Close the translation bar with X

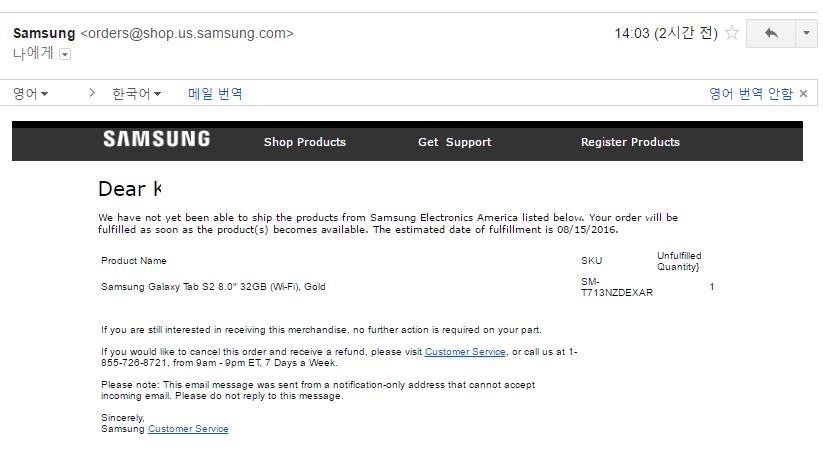click(803, 93)
